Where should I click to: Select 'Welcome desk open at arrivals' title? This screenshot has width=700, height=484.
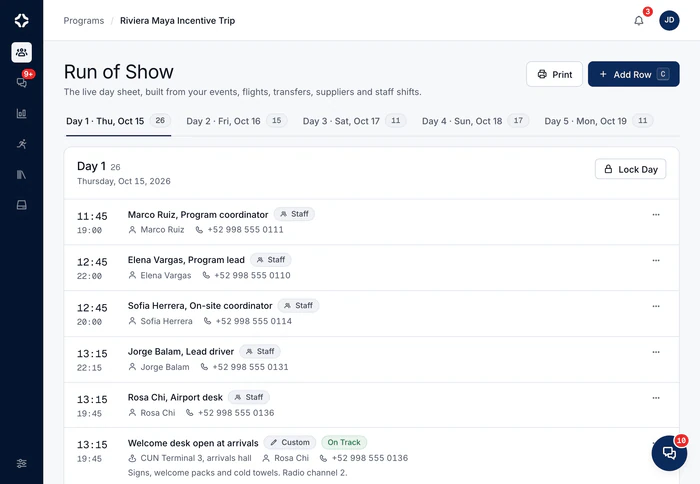193,443
